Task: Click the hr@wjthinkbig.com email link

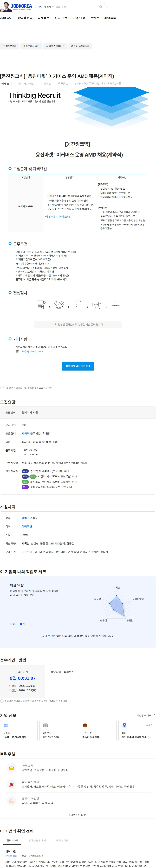Action: 33,351
